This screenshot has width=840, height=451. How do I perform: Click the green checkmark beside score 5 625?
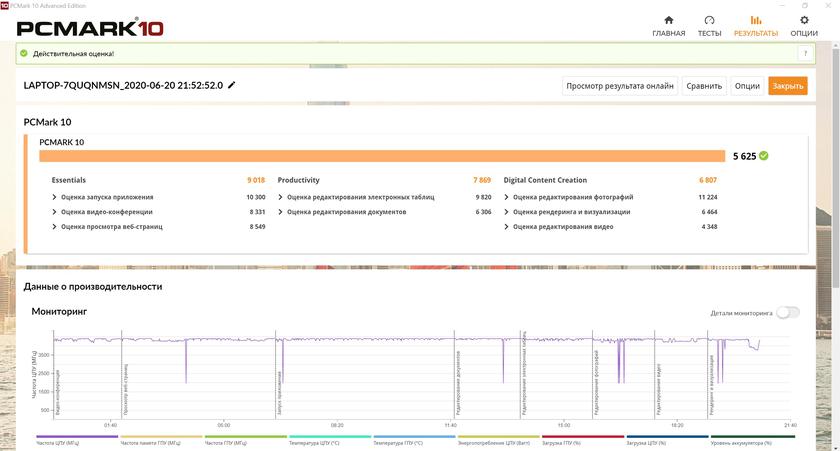click(x=764, y=156)
